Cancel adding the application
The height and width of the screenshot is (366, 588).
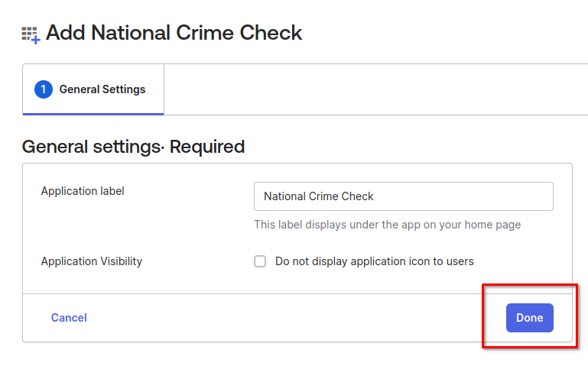69,318
